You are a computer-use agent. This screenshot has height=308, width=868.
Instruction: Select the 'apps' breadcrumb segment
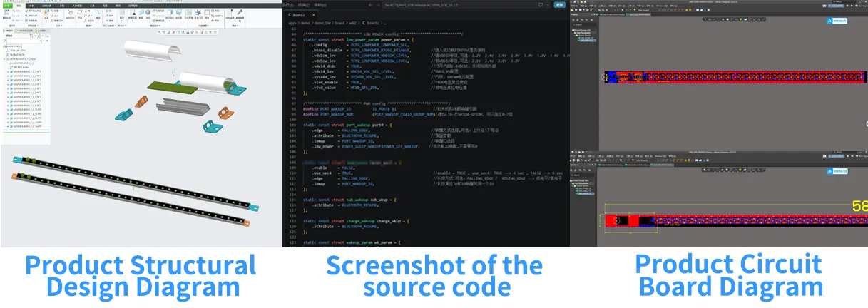(x=292, y=24)
